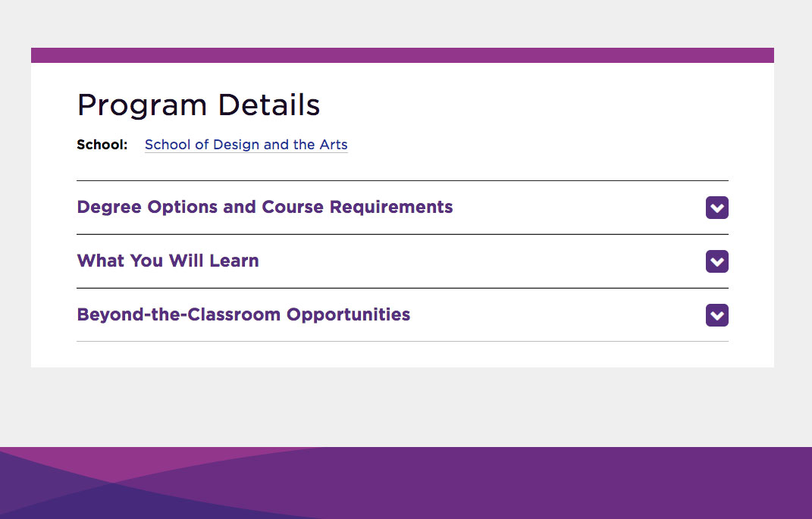Click the magenta bar atop the card
The height and width of the screenshot is (519, 812).
click(x=403, y=55)
